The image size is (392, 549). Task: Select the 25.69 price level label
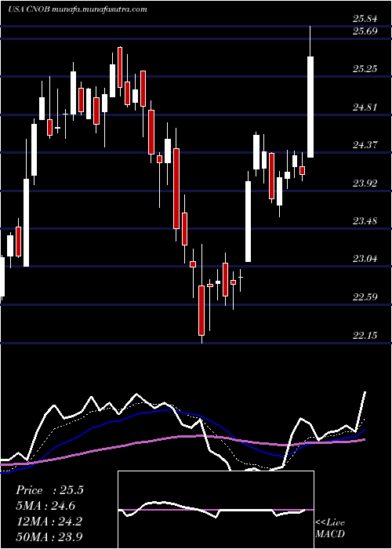(x=365, y=31)
